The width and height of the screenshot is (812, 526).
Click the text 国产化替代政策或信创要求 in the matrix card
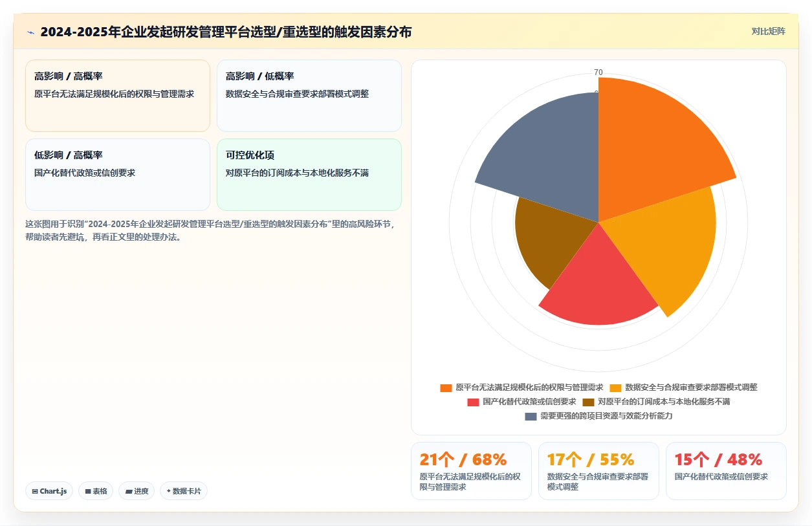(x=85, y=173)
